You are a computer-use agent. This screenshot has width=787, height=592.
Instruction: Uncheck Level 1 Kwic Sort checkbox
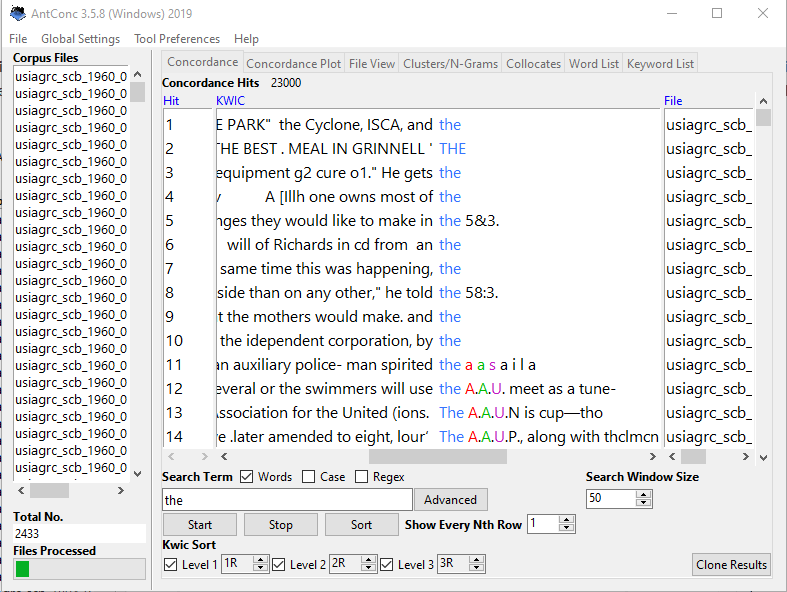click(x=171, y=565)
